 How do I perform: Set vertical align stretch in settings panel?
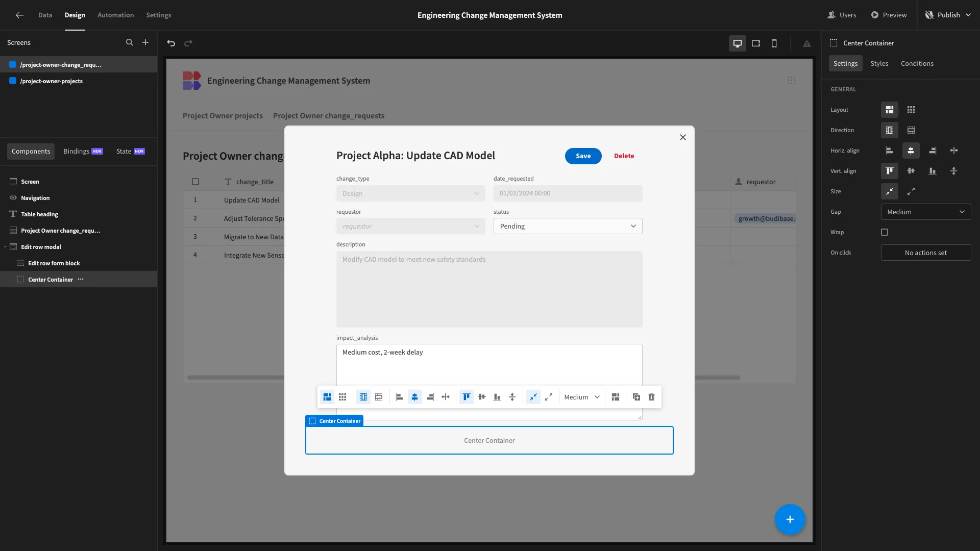pos(954,171)
